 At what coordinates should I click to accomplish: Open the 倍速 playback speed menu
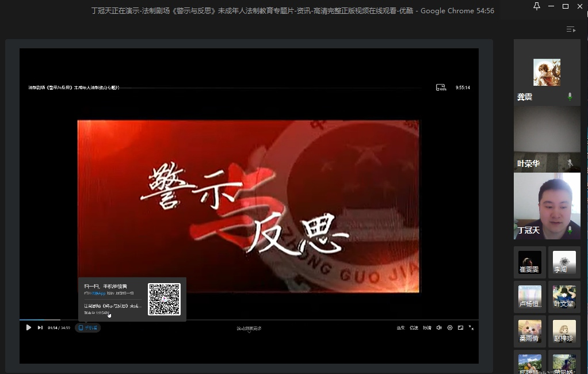(x=414, y=327)
